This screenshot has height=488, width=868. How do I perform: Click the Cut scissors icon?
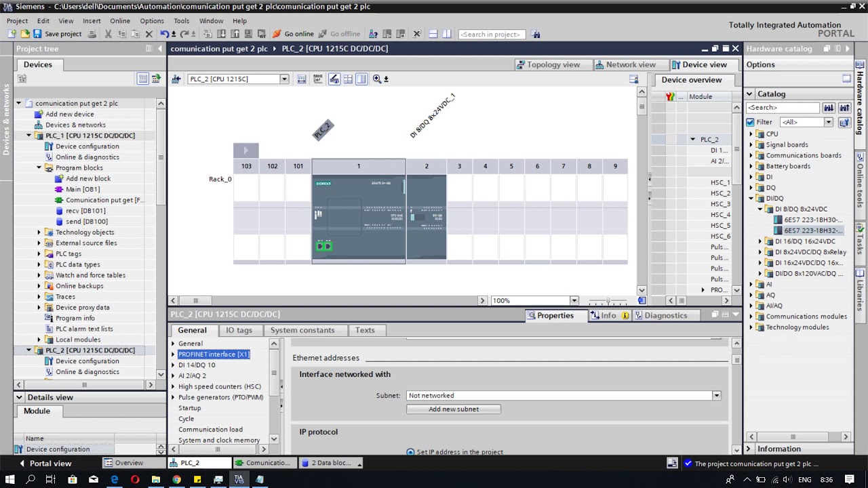click(x=108, y=34)
